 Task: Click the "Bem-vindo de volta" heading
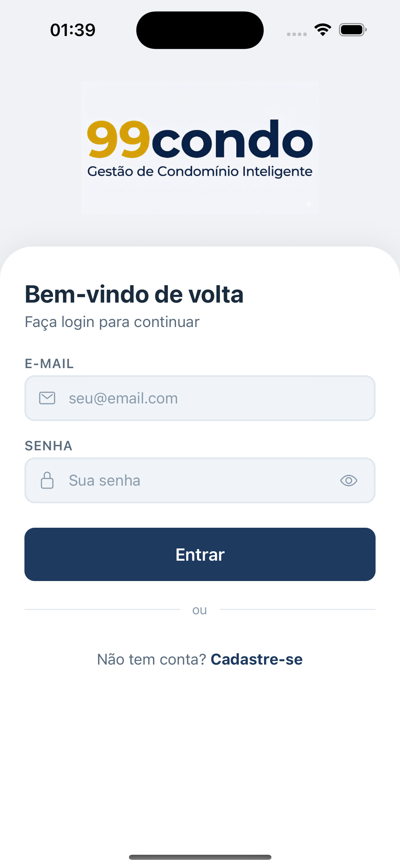coord(134,294)
